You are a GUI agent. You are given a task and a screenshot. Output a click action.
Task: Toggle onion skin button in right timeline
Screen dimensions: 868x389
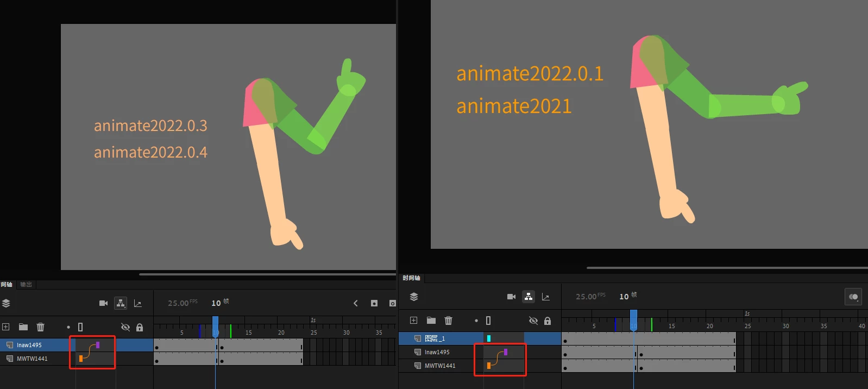853,297
